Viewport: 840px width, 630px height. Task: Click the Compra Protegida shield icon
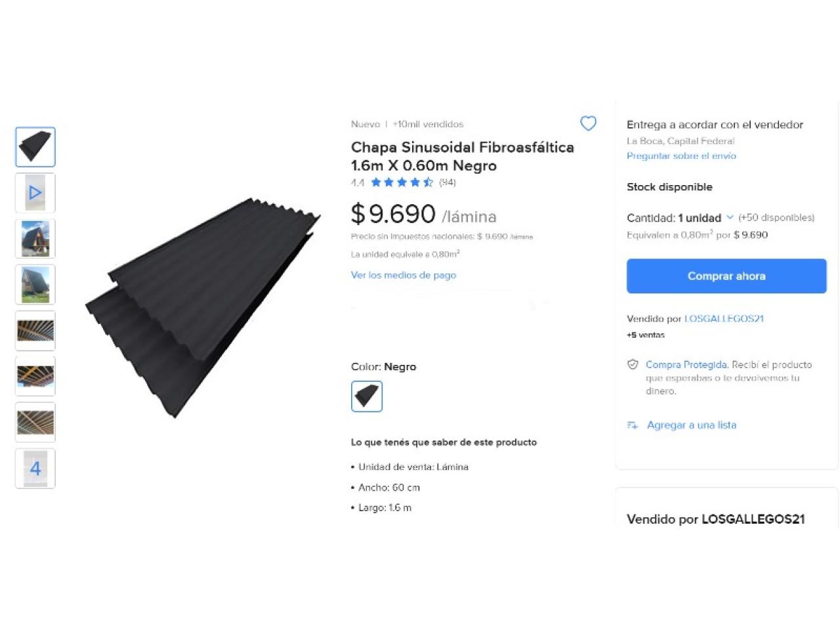(633, 365)
